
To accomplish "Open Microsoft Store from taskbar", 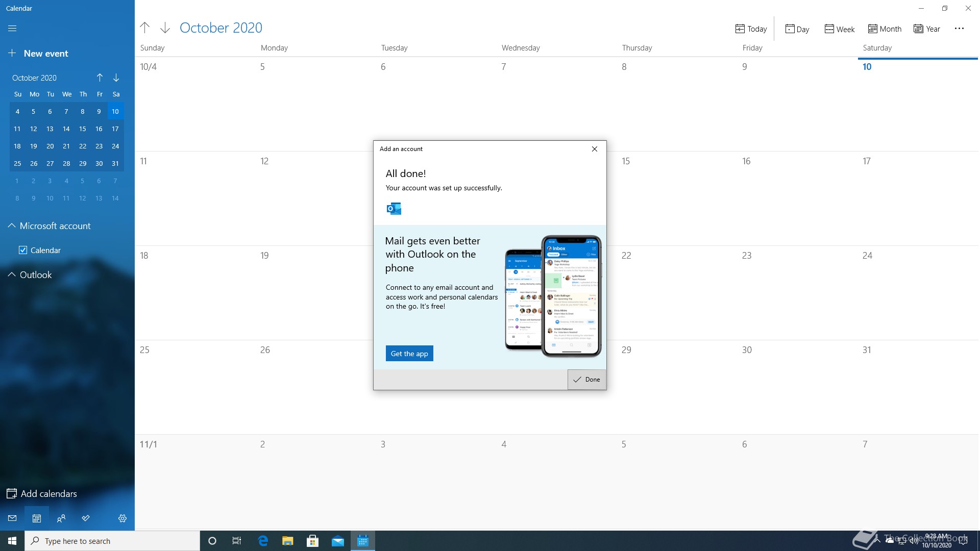I will point(313,541).
